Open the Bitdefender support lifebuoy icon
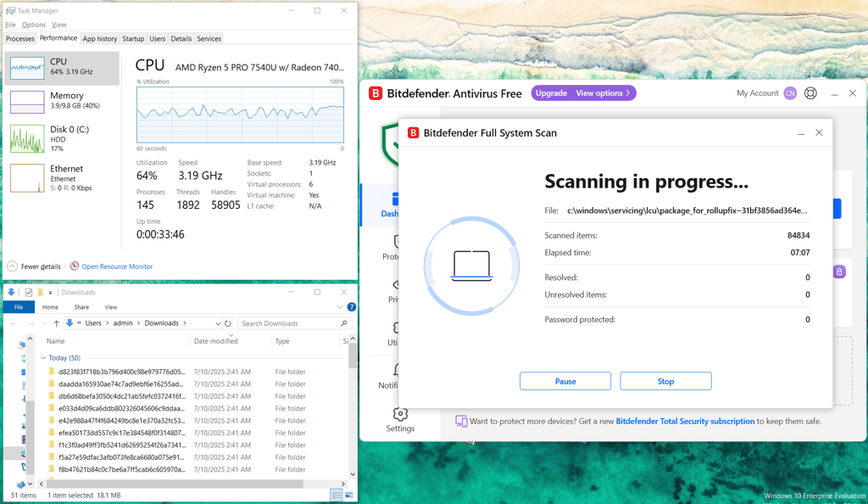Image resolution: width=868 pixels, height=504 pixels. (810, 93)
